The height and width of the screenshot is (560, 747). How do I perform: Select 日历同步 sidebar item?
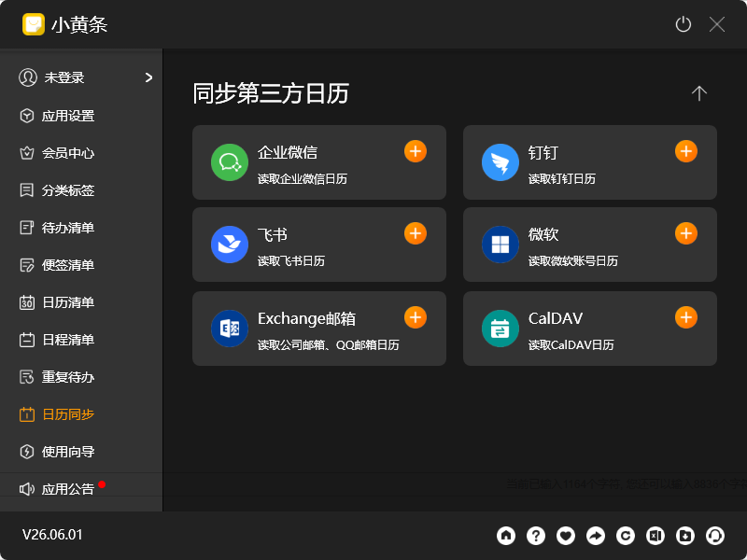[x=81, y=414]
